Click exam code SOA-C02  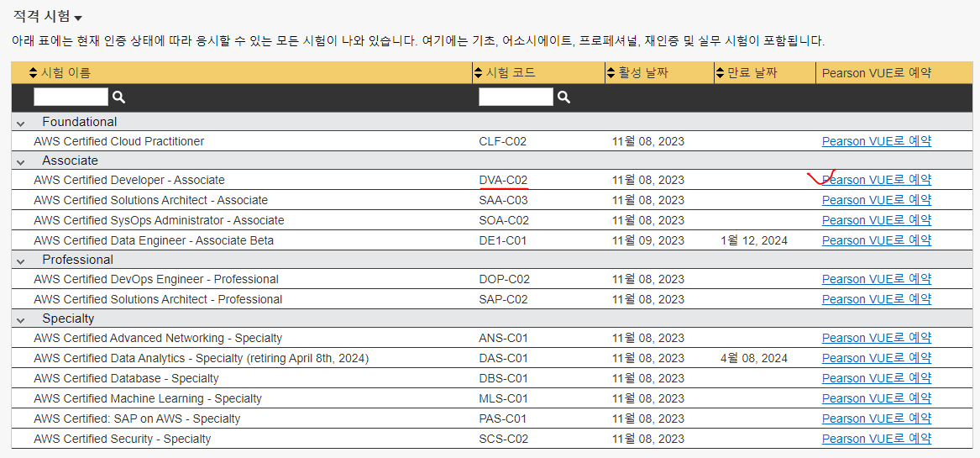click(x=504, y=220)
